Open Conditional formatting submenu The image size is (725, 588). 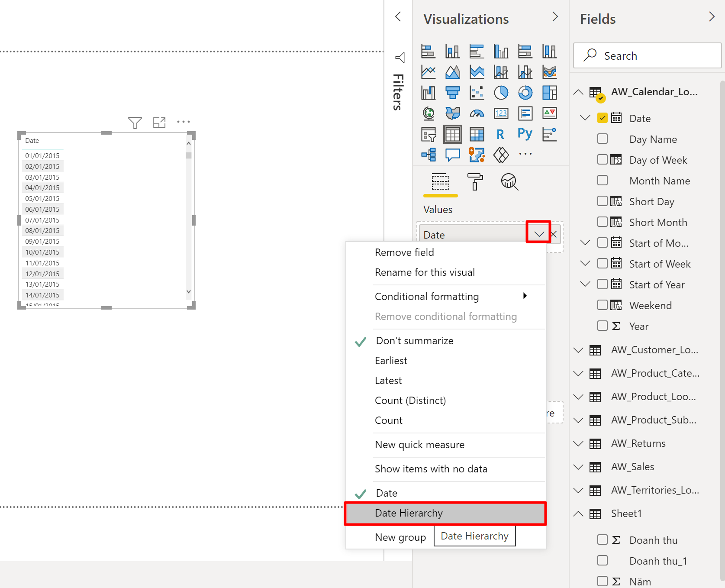pos(446,297)
